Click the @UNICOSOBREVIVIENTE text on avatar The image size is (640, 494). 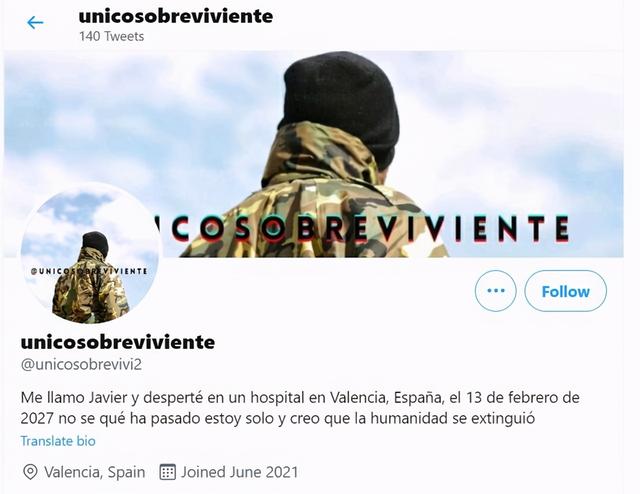pyautogui.click(x=89, y=271)
